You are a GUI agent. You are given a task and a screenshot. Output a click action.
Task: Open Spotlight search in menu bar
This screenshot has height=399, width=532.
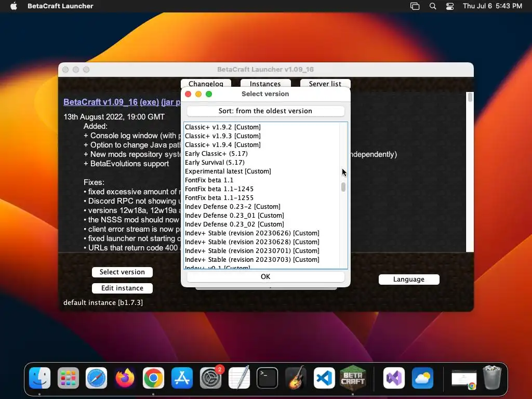click(x=433, y=6)
